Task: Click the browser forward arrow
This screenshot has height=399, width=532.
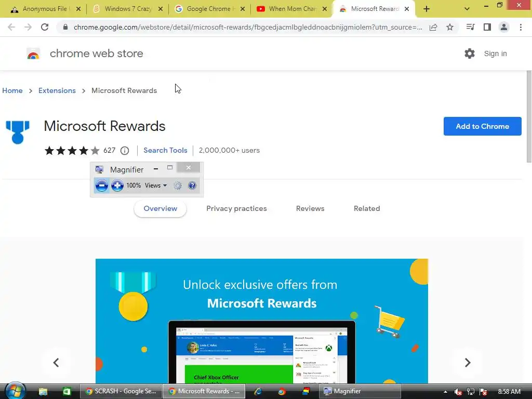Action: 28,27
